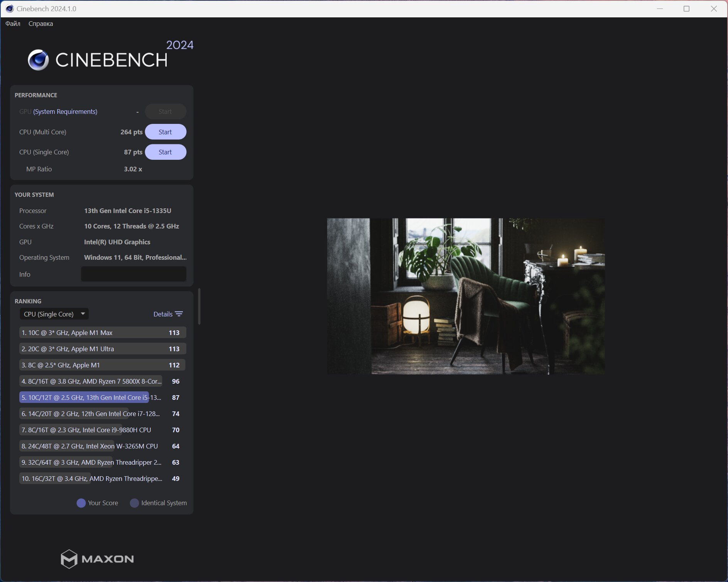The image size is (728, 582).
Task: Close the Cinebench window
Action: click(x=714, y=8)
